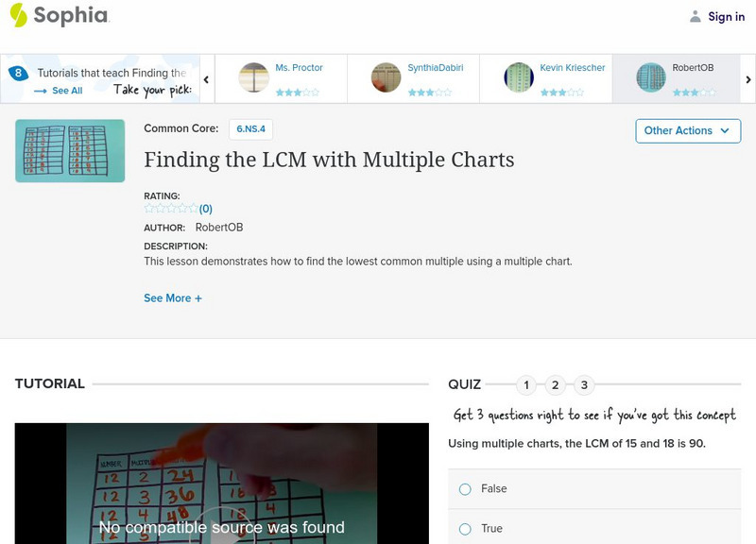
Task: Open the Other Actions dropdown
Action: tap(687, 131)
